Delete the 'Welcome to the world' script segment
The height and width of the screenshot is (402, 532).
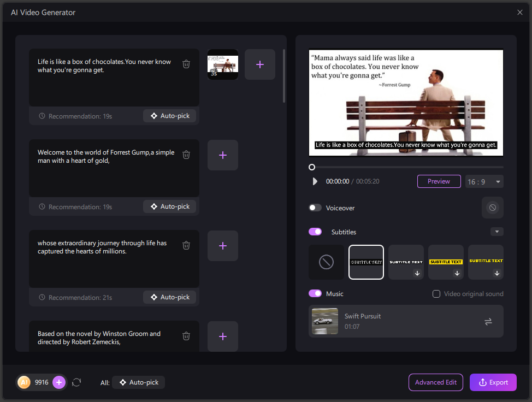click(186, 155)
